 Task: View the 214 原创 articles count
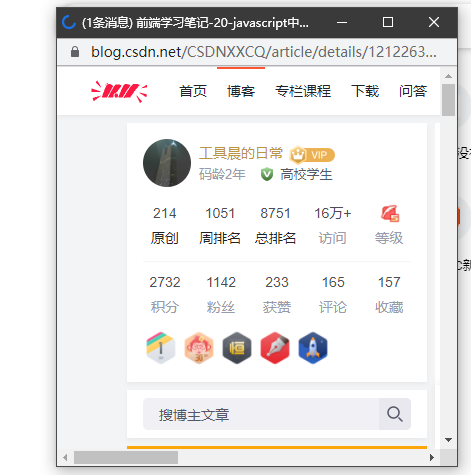tap(165, 226)
